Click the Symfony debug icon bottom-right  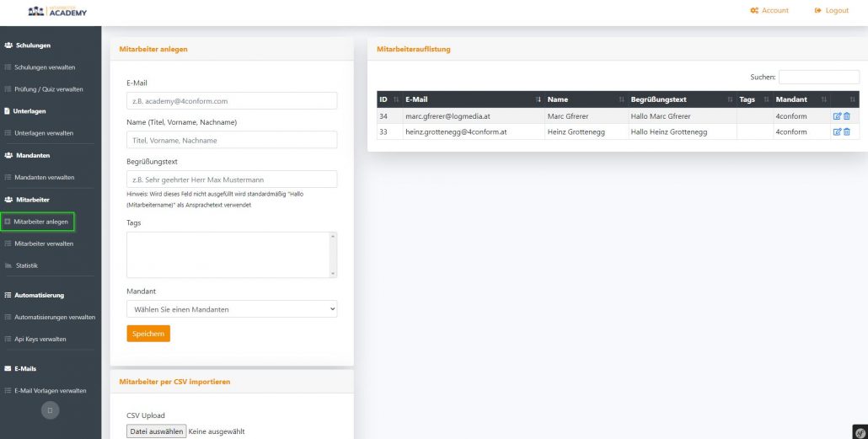860,431
